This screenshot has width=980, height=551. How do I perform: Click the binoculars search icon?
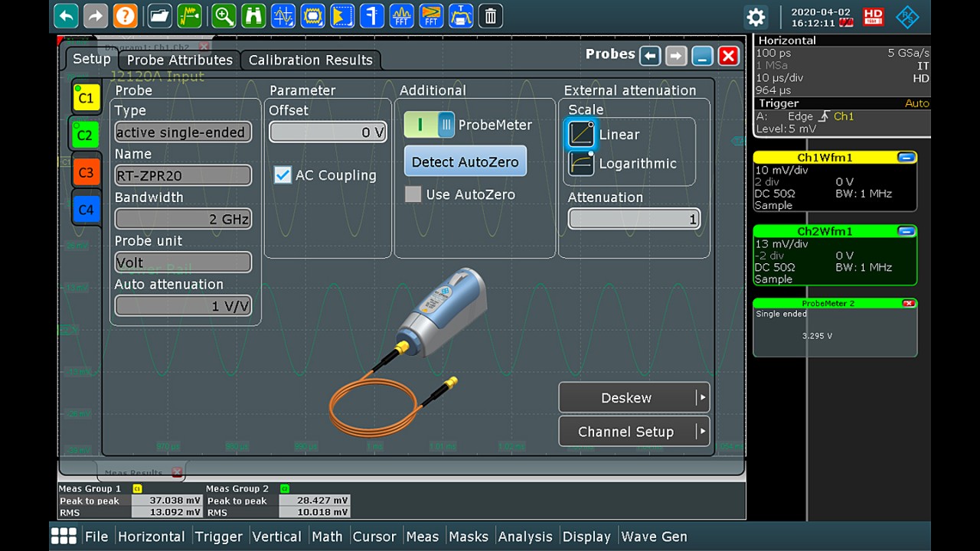coord(253,15)
